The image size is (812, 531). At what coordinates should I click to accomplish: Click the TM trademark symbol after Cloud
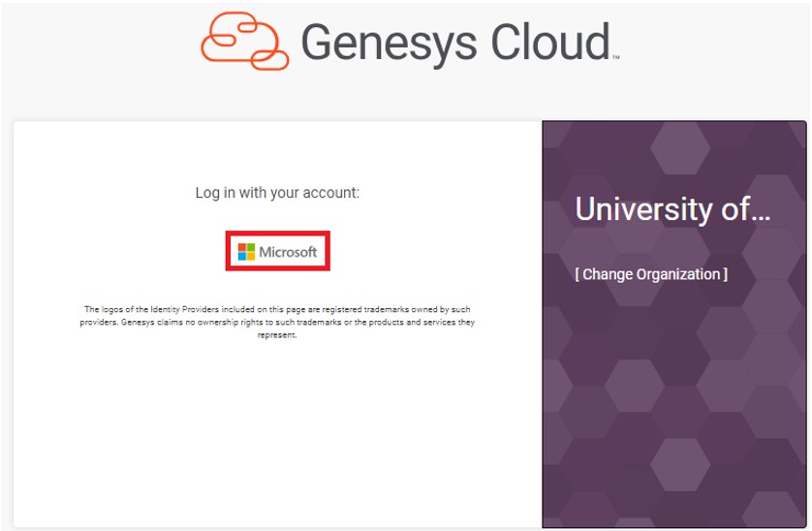(x=615, y=57)
